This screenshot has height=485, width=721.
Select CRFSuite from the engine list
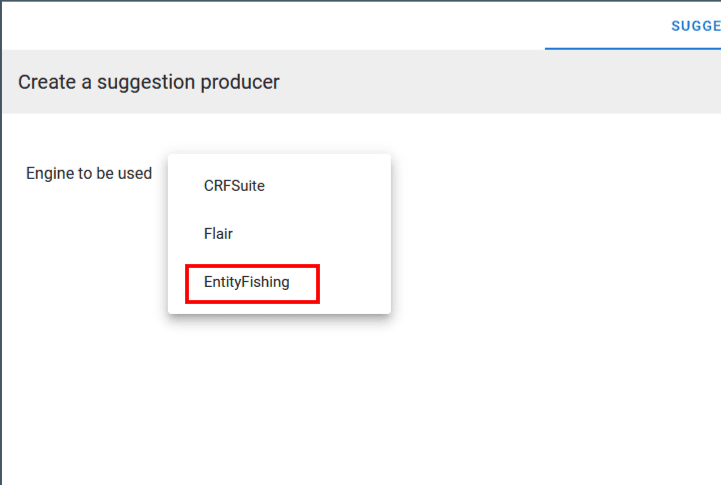234,185
